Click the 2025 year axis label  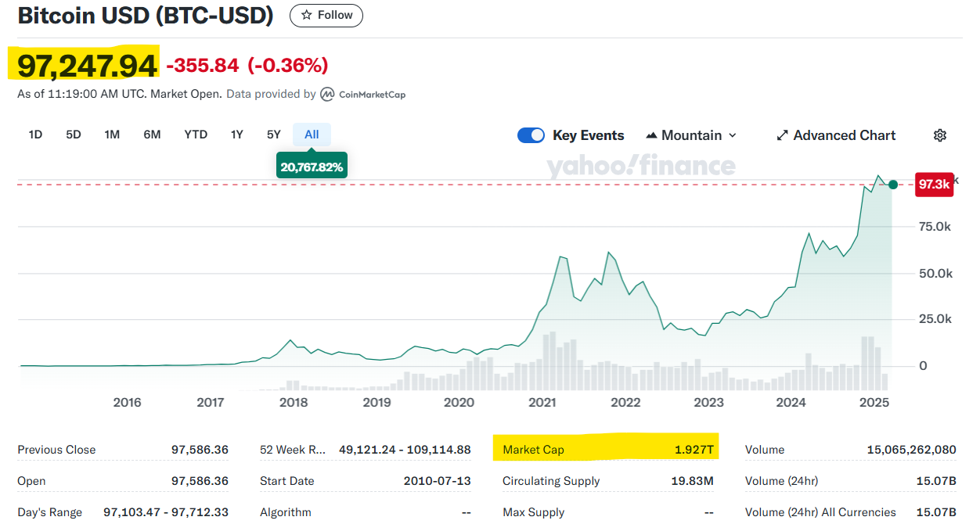click(x=874, y=402)
